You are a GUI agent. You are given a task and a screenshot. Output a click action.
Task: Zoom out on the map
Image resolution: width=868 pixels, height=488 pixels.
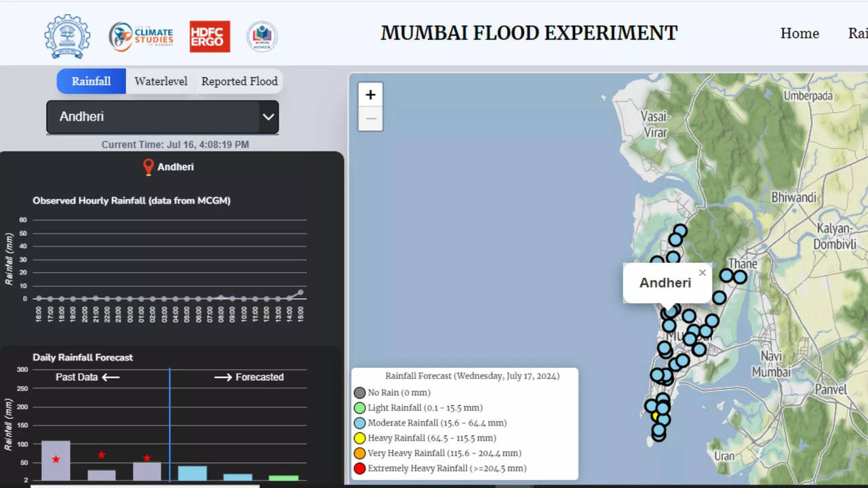(370, 119)
